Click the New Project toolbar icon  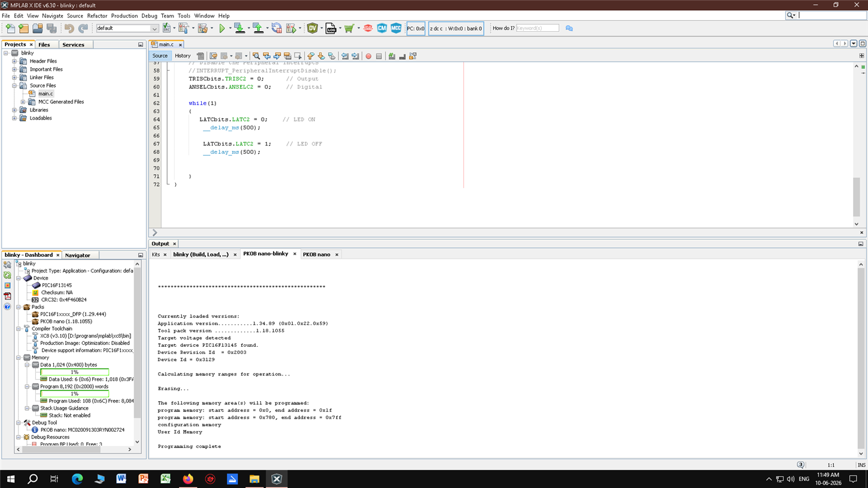point(24,28)
